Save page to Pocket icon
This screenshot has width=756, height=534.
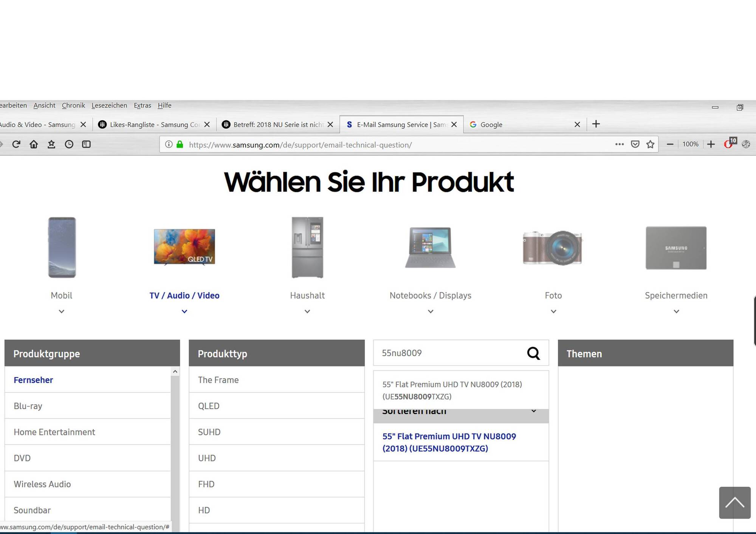[x=635, y=144]
